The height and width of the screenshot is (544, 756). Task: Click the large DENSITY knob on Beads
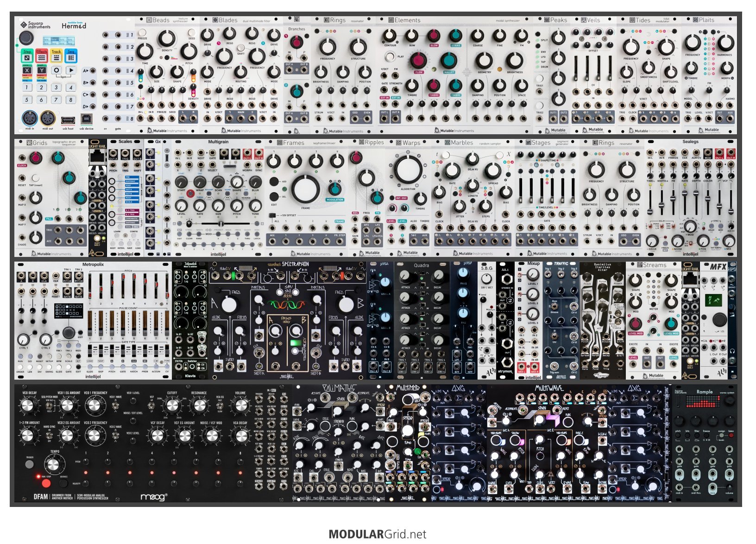[x=167, y=39]
